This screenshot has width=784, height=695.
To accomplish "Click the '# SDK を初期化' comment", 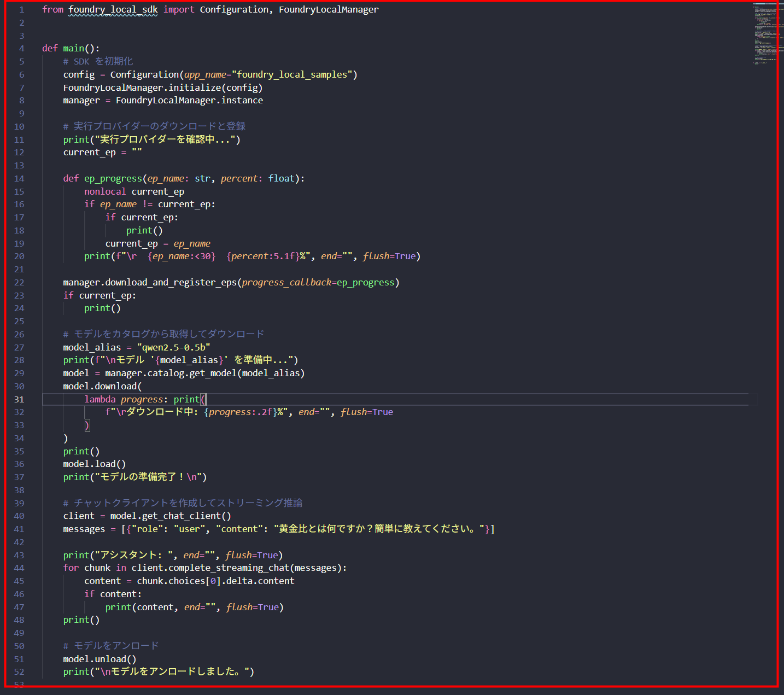I will [98, 61].
